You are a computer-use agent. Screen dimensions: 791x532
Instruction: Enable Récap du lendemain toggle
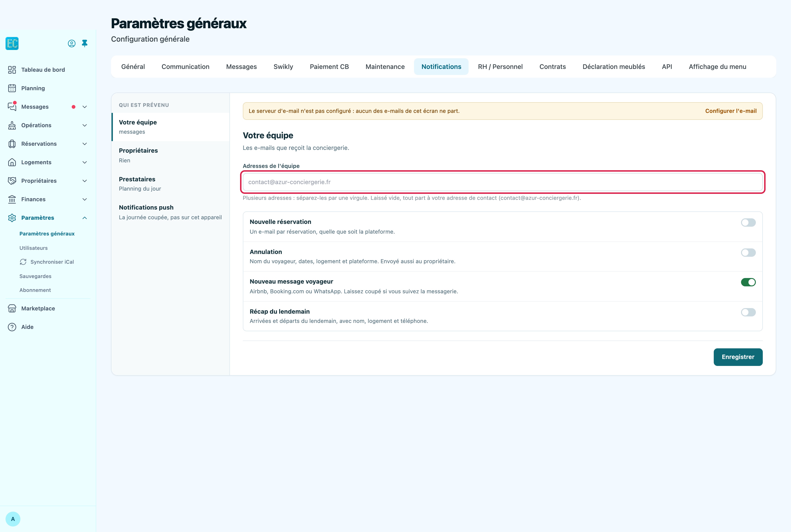click(x=748, y=312)
